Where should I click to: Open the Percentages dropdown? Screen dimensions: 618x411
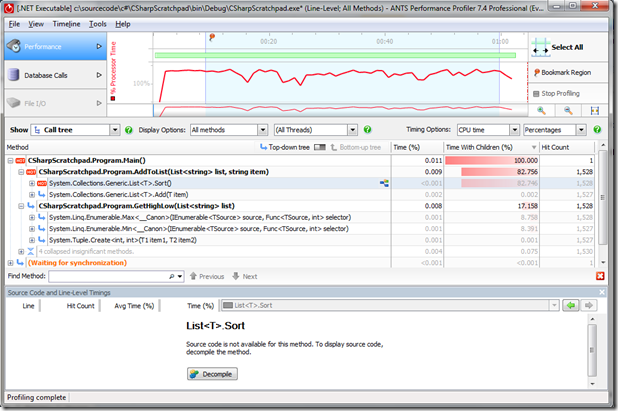[x=581, y=130]
